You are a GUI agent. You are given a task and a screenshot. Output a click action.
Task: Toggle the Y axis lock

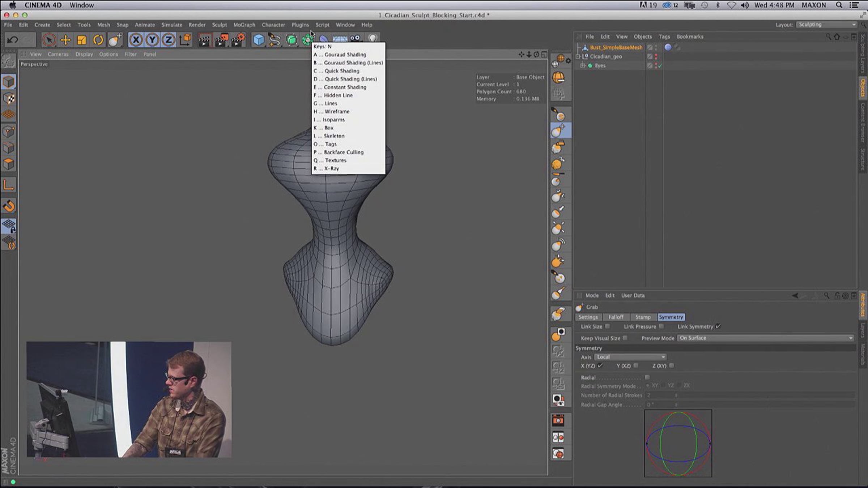(152, 40)
